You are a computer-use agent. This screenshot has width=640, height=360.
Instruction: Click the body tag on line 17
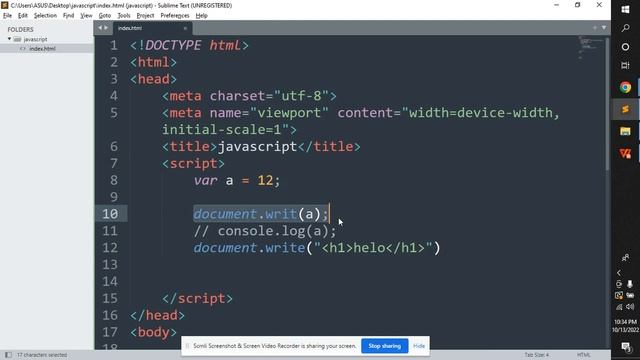click(x=153, y=332)
